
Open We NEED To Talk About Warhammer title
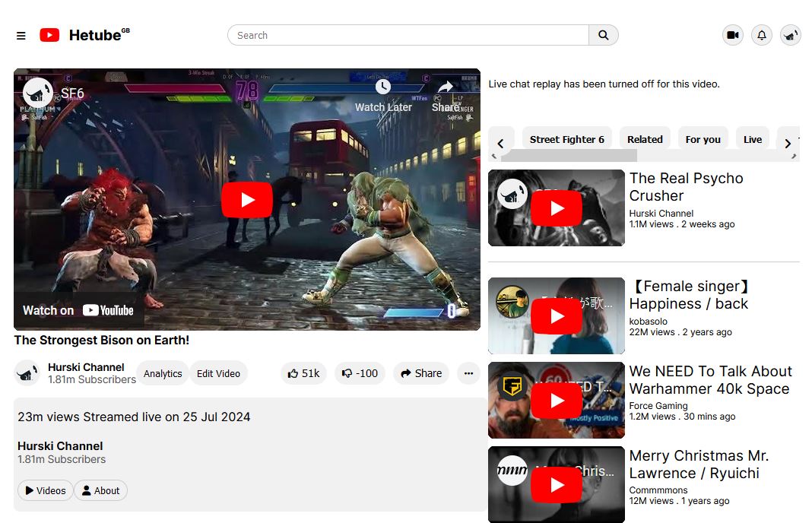(x=710, y=380)
